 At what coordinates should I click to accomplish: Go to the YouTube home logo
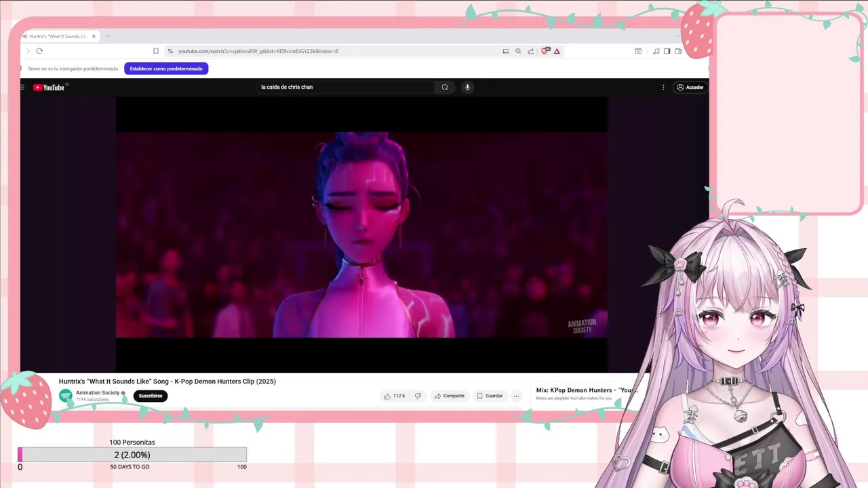pyautogui.click(x=50, y=87)
